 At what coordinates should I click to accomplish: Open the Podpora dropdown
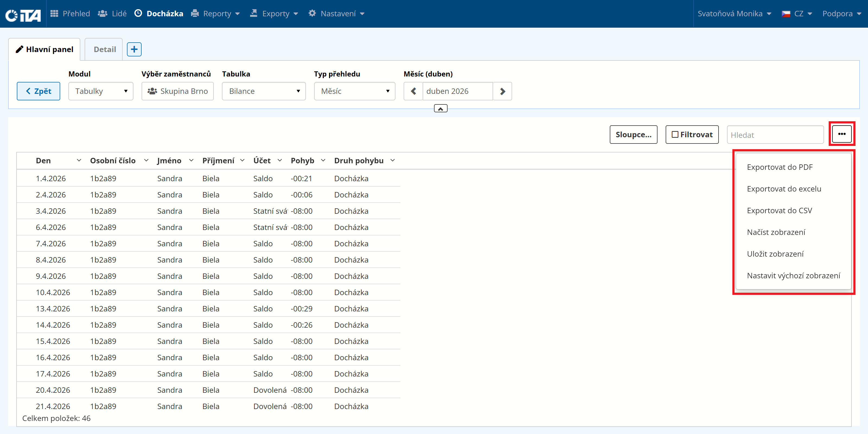click(842, 14)
